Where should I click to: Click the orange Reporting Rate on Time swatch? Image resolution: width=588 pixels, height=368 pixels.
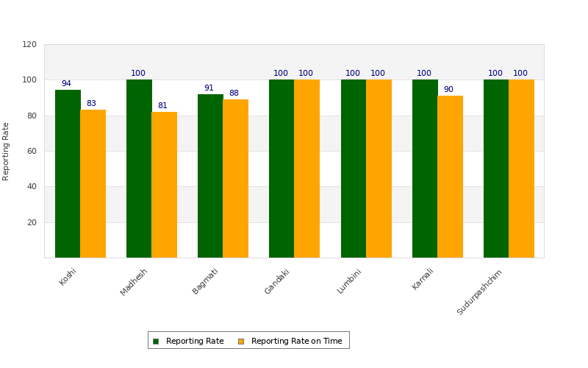[241, 342]
